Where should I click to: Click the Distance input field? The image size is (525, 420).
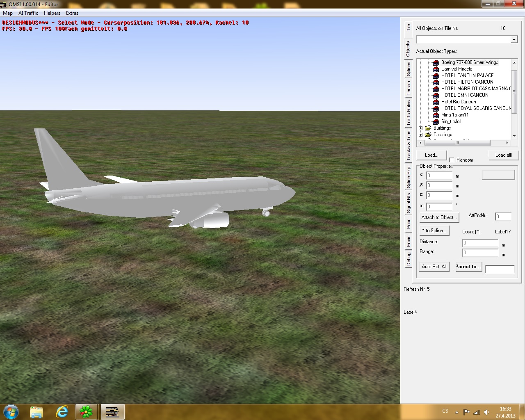pos(480,243)
